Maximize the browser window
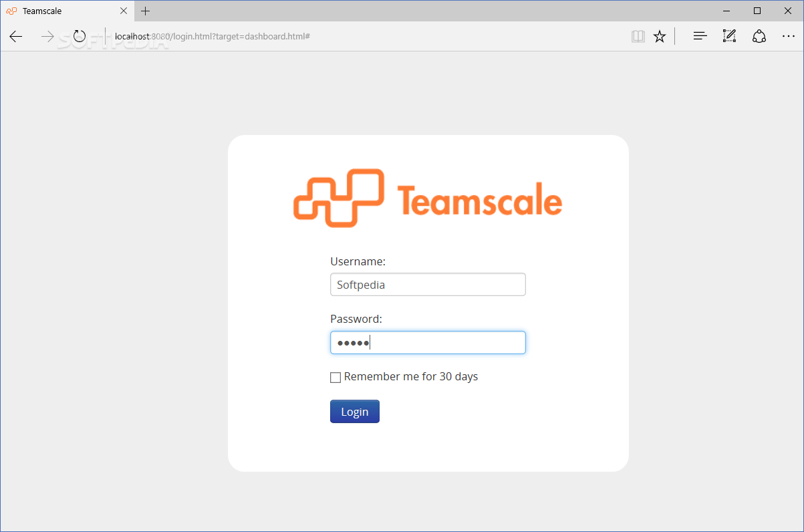The image size is (804, 532). point(757,11)
